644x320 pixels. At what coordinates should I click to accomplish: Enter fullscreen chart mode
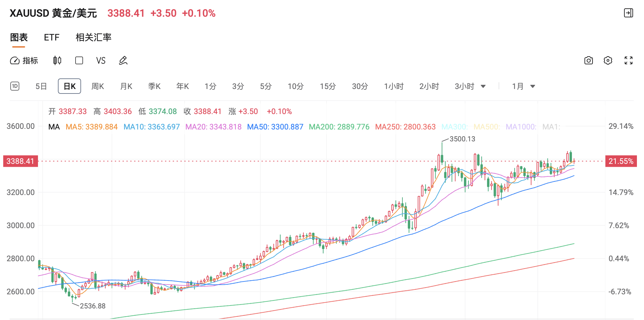pyautogui.click(x=629, y=60)
